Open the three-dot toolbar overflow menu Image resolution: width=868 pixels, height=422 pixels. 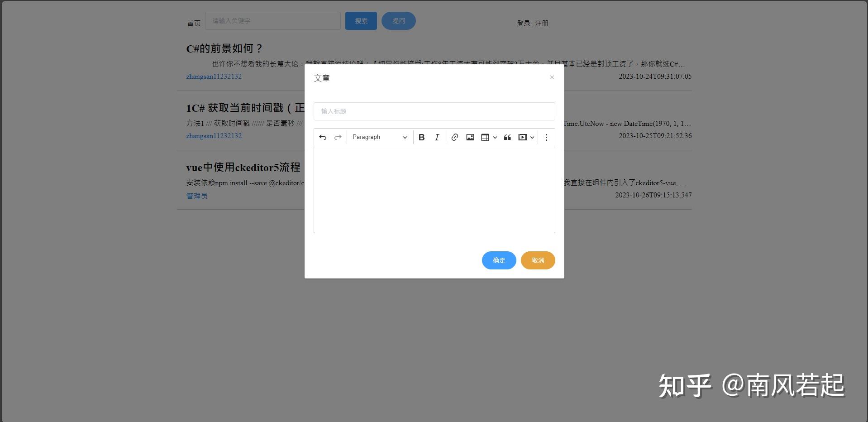pyautogui.click(x=546, y=137)
